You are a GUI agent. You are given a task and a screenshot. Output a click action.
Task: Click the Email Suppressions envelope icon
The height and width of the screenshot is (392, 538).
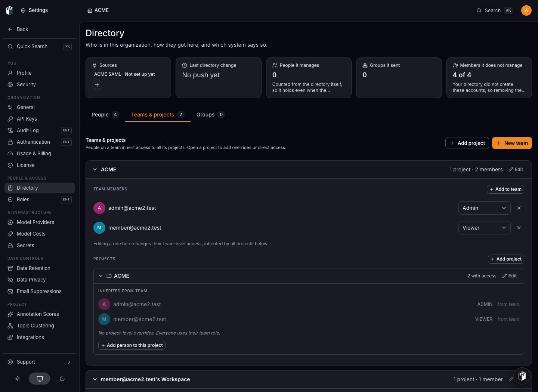tap(10, 291)
